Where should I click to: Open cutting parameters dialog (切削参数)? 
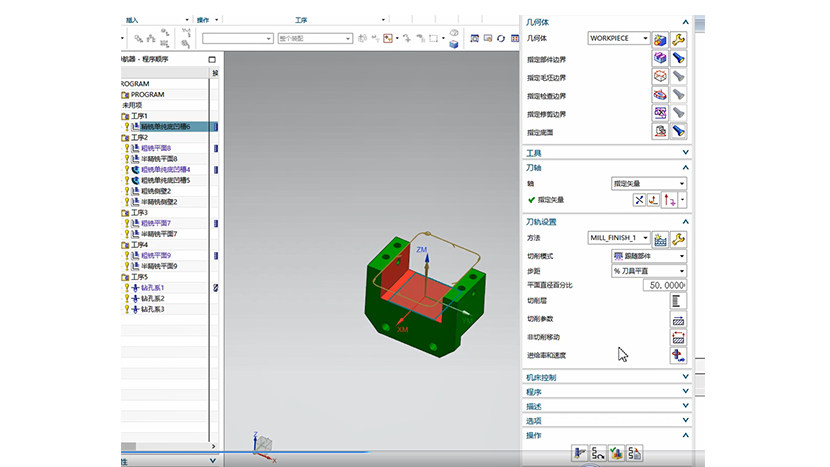point(677,319)
